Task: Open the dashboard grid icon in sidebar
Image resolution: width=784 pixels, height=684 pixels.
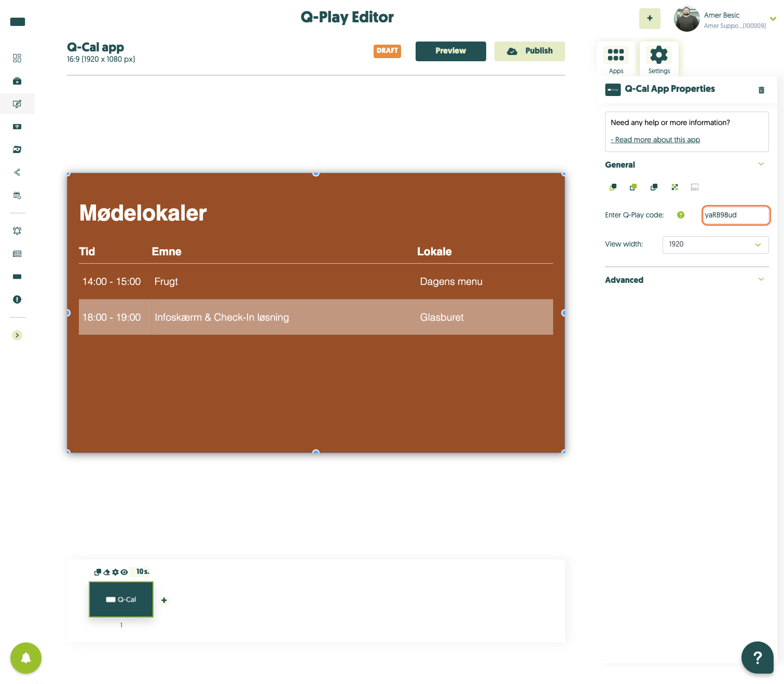Action: (17, 58)
